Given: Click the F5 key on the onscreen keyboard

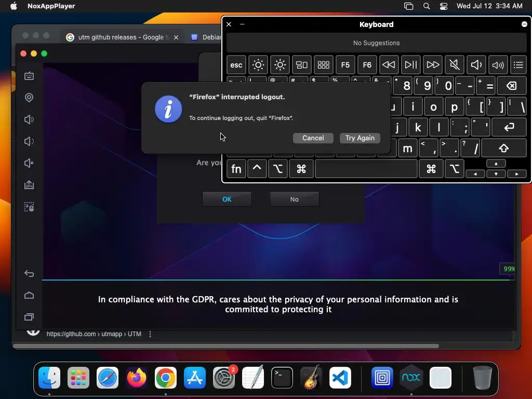Looking at the screenshot, I should coord(345,65).
